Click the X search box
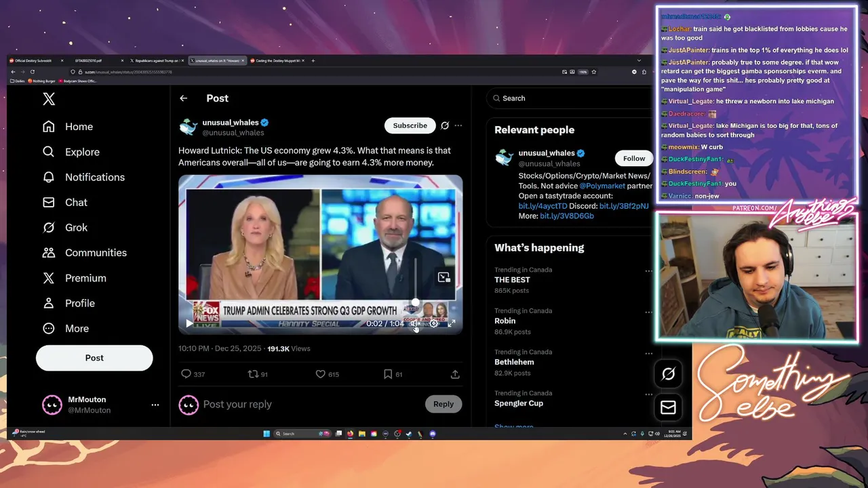 click(570, 98)
